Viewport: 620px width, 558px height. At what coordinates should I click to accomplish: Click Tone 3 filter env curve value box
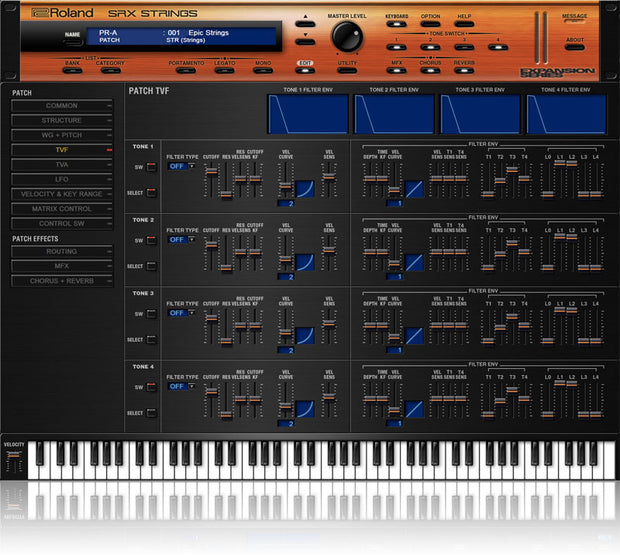pyautogui.click(x=395, y=350)
